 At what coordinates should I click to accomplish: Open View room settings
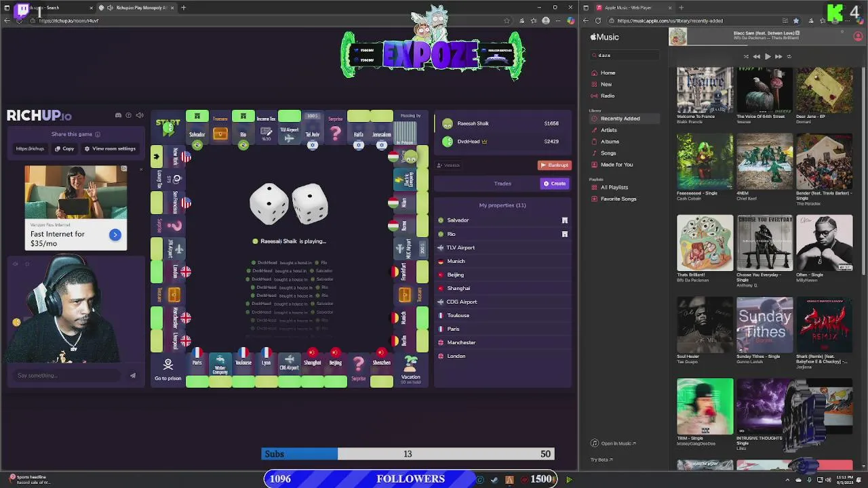(110, 148)
